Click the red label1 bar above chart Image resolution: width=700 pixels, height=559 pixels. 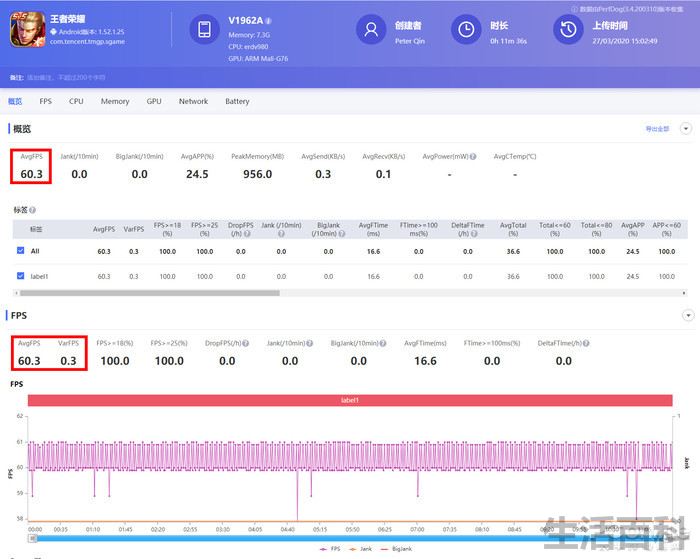pos(350,400)
